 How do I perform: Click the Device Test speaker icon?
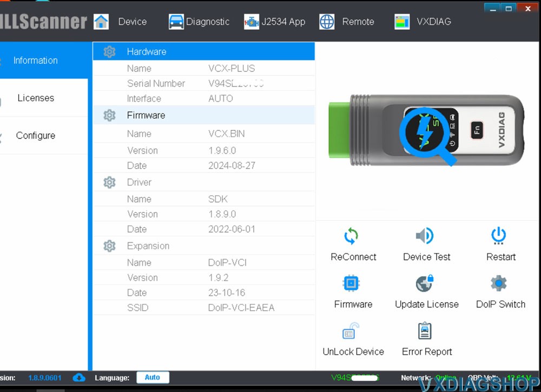coord(425,236)
